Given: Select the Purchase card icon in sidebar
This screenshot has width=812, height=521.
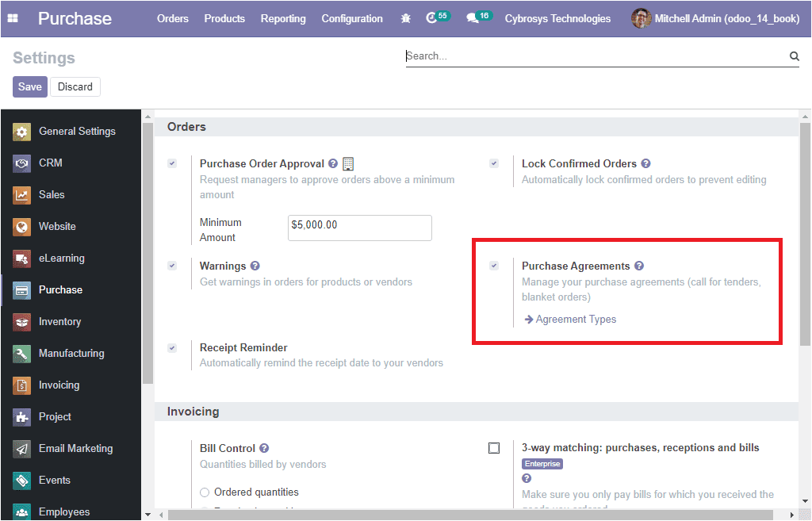Looking at the screenshot, I should pyautogui.click(x=21, y=290).
